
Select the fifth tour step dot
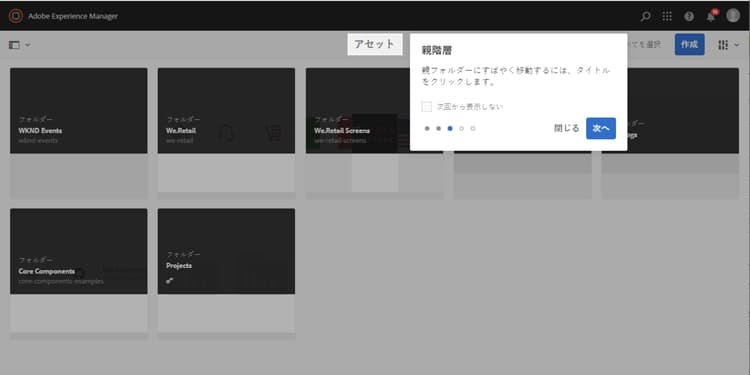click(x=473, y=128)
